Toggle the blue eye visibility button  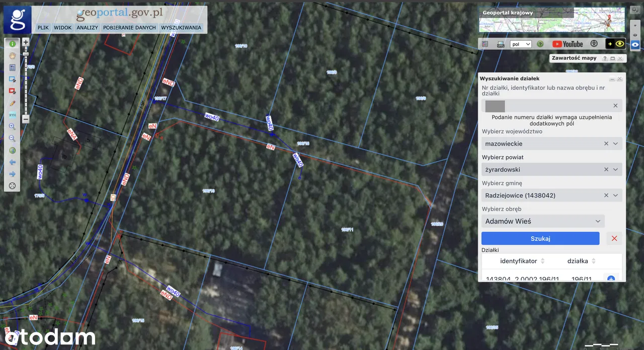pyautogui.click(x=635, y=44)
